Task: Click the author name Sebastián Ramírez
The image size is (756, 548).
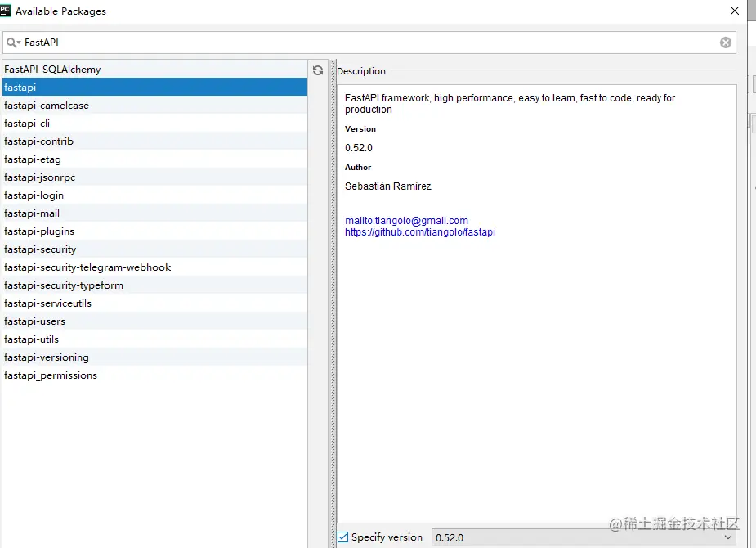Action: [388, 186]
